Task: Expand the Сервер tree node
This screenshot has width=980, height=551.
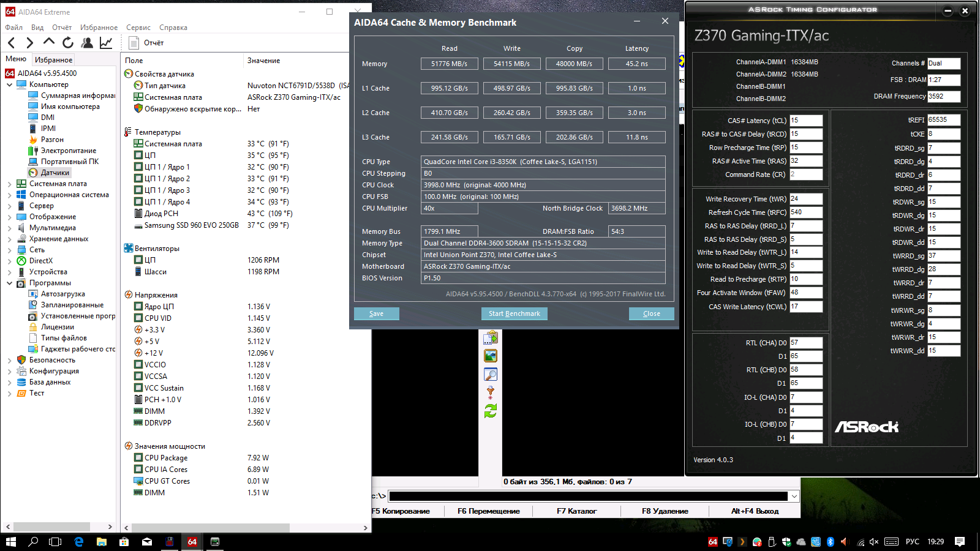Action: (x=9, y=206)
